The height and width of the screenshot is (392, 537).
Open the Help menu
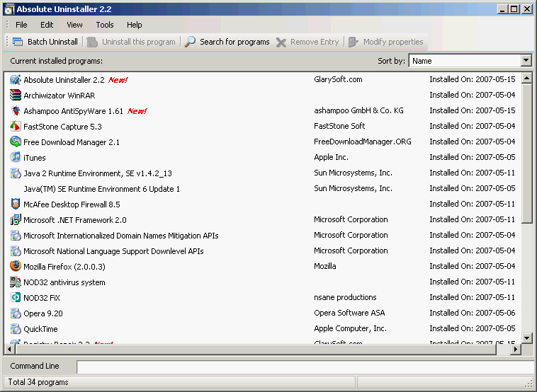point(135,25)
